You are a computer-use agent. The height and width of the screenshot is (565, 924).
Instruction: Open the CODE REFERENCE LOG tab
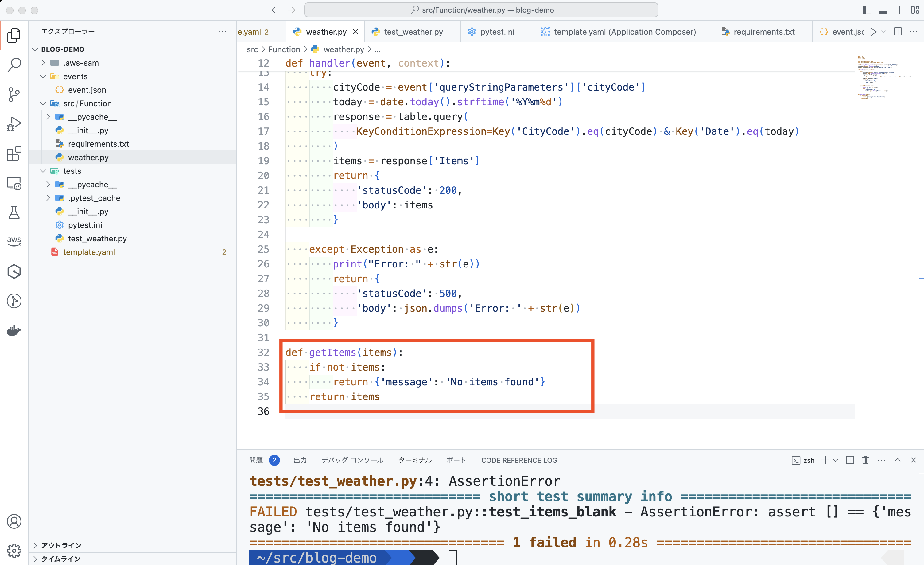(519, 460)
